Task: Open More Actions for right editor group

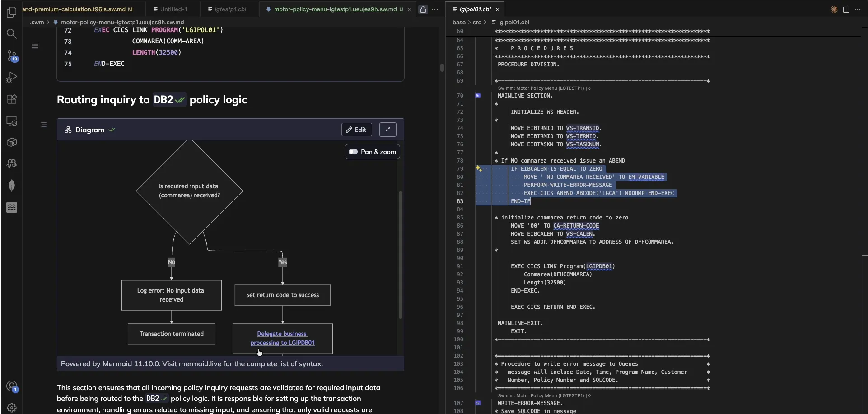Action: (x=858, y=9)
